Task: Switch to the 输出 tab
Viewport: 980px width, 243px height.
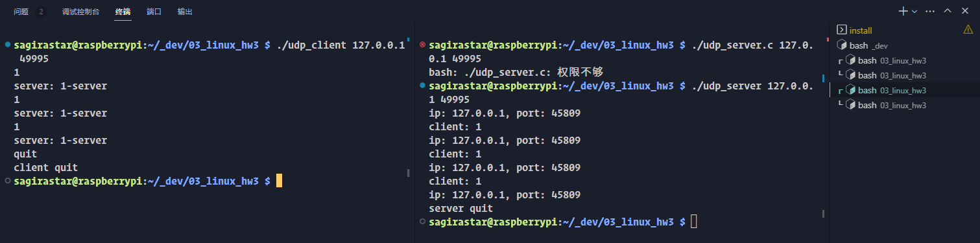Action: pyautogui.click(x=185, y=12)
